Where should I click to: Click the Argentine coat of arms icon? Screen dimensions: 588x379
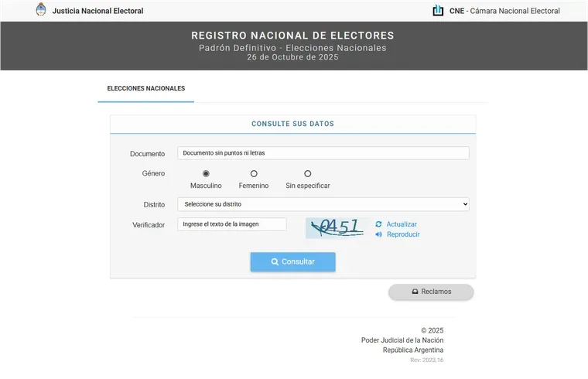click(x=41, y=10)
